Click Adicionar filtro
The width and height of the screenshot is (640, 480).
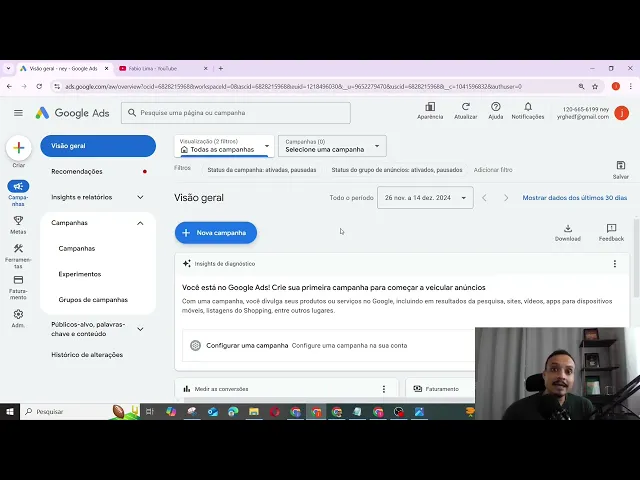click(493, 170)
